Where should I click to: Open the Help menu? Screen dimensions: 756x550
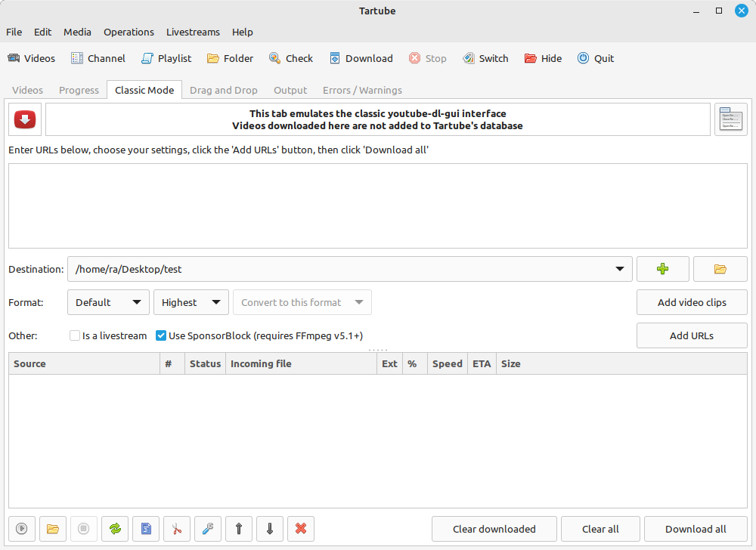tap(242, 32)
